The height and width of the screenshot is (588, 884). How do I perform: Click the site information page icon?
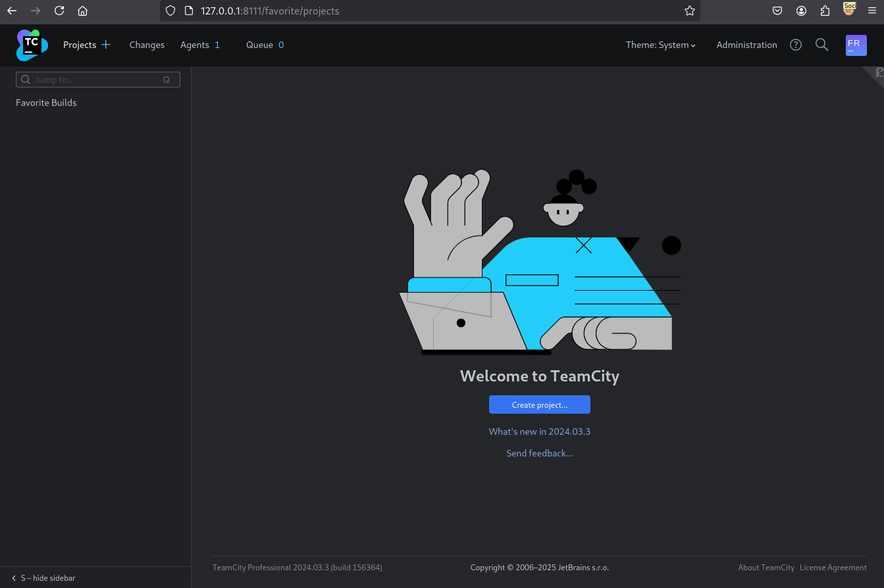coord(188,11)
